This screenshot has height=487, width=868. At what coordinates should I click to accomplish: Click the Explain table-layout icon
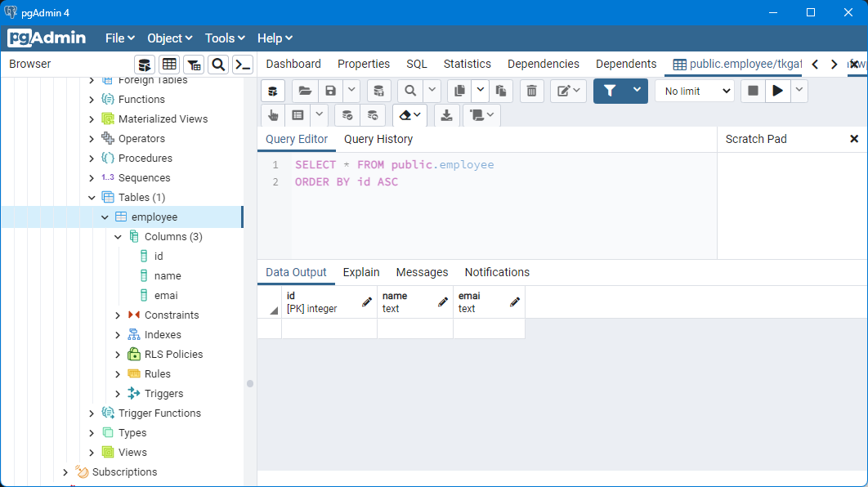(x=298, y=115)
